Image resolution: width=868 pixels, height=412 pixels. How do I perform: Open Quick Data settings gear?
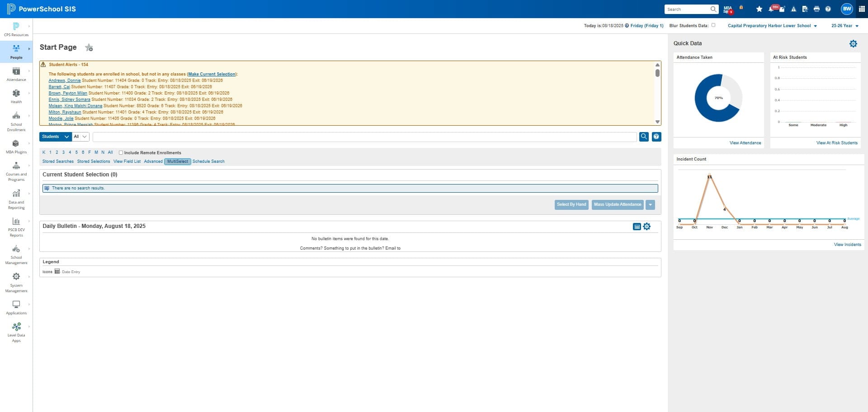853,43
